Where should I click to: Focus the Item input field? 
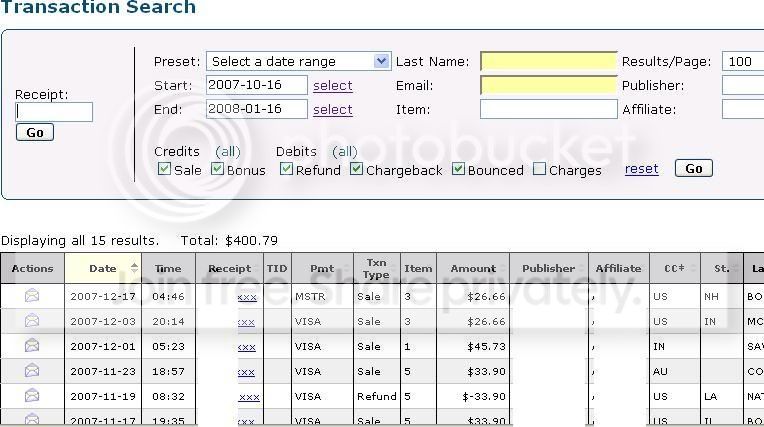pos(549,109)
